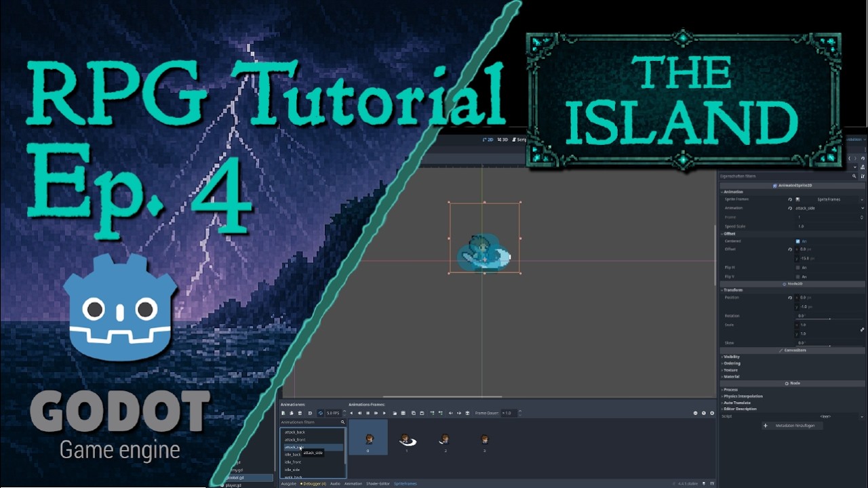Expand the Ordering section
Viewport: 868px width, 488px height.
click(x=730, y=363)
